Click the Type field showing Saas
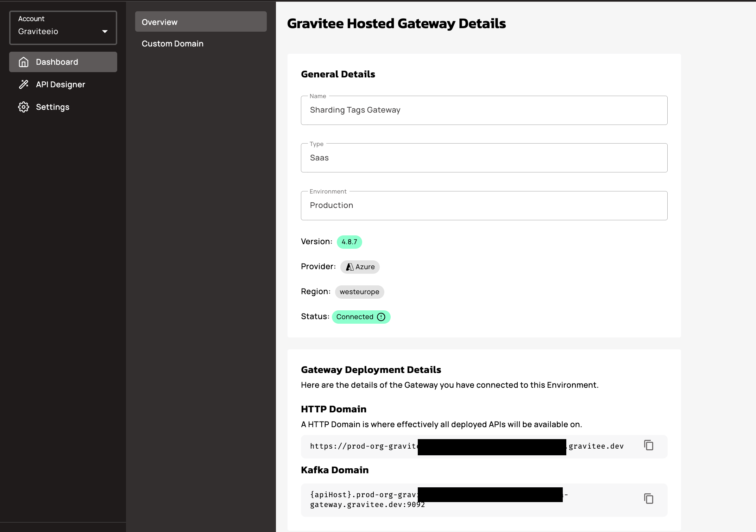This screenshot has width=756, height=532. 484,158
